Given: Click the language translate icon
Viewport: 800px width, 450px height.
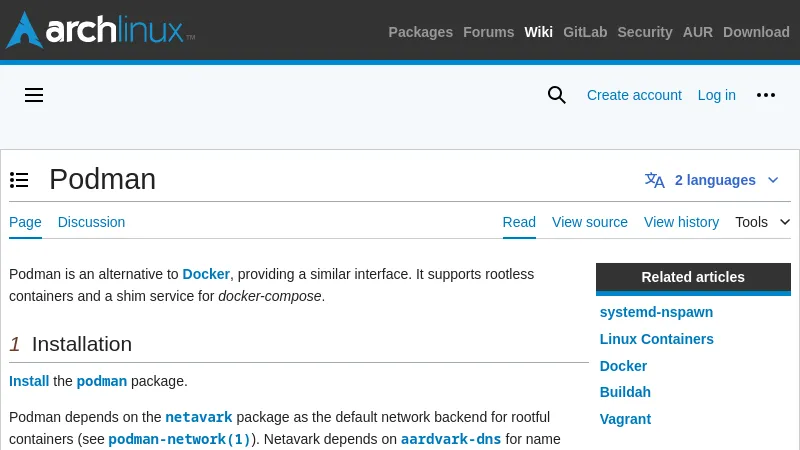Looking at the screenshot, I should (x=655, y=180).
